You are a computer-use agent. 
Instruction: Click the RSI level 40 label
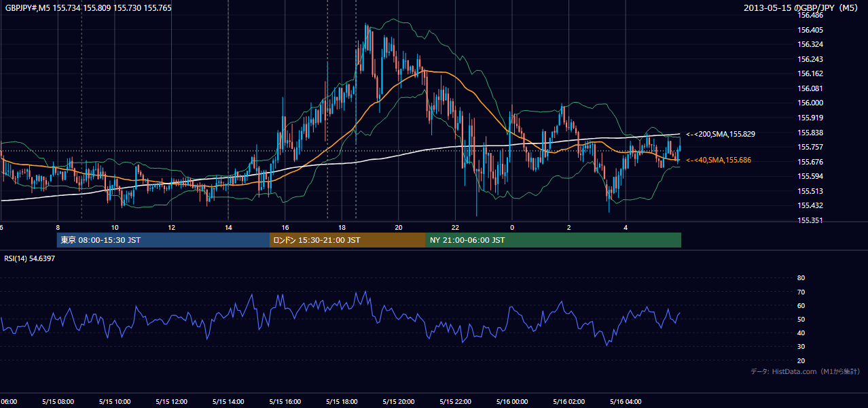[801, 333]
